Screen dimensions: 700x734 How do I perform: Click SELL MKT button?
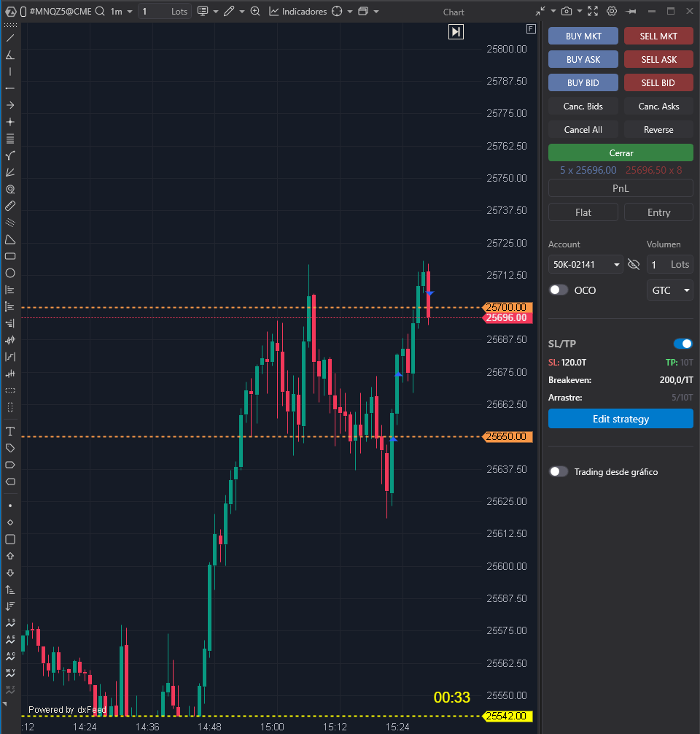(x=658, y=36)
